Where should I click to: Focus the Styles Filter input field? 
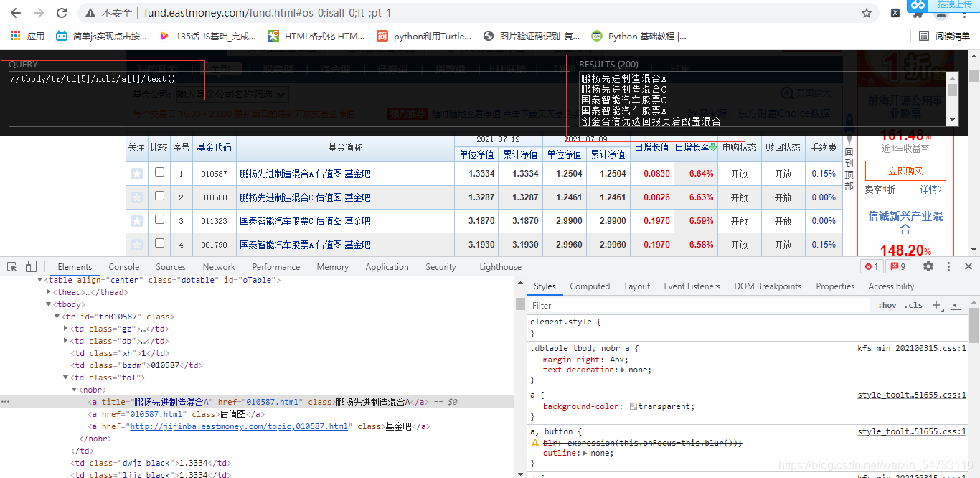coord(699,305)
